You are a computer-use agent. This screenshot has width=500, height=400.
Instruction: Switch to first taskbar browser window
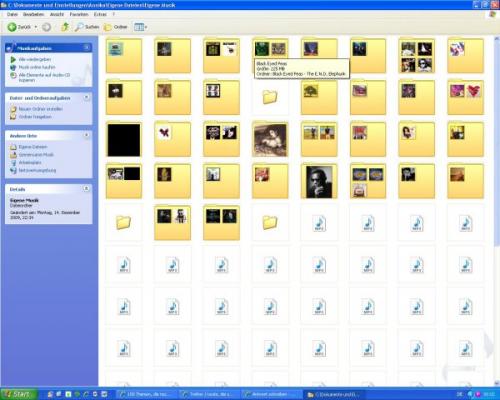tap(147, 394)
